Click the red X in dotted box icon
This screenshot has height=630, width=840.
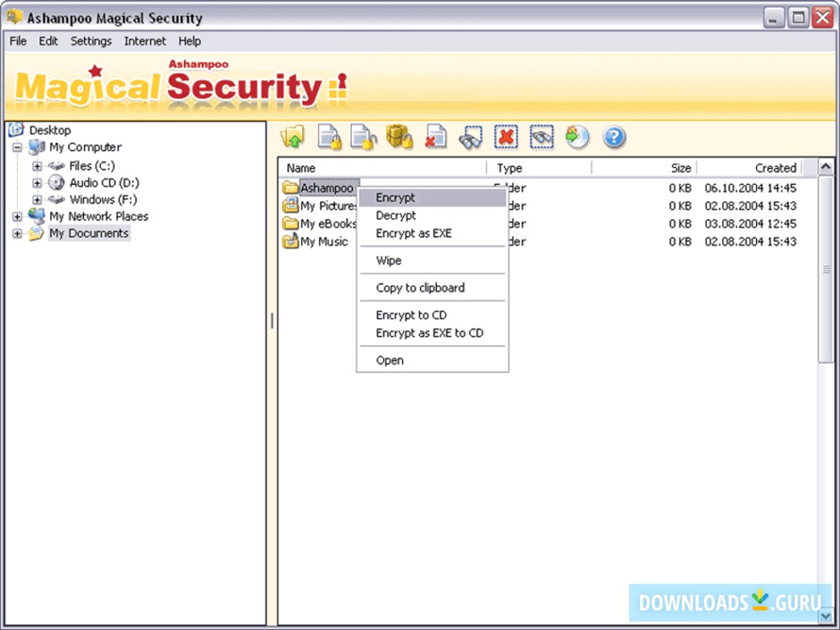507,137
